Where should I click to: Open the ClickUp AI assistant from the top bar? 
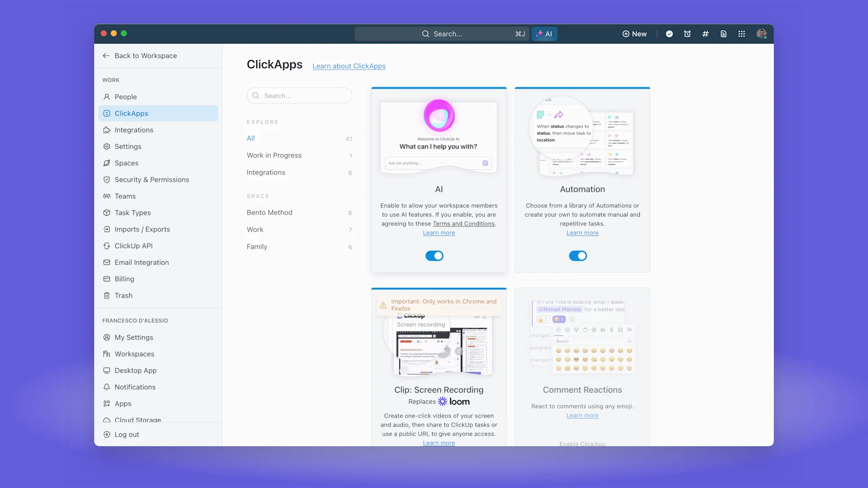pos(544,33)
